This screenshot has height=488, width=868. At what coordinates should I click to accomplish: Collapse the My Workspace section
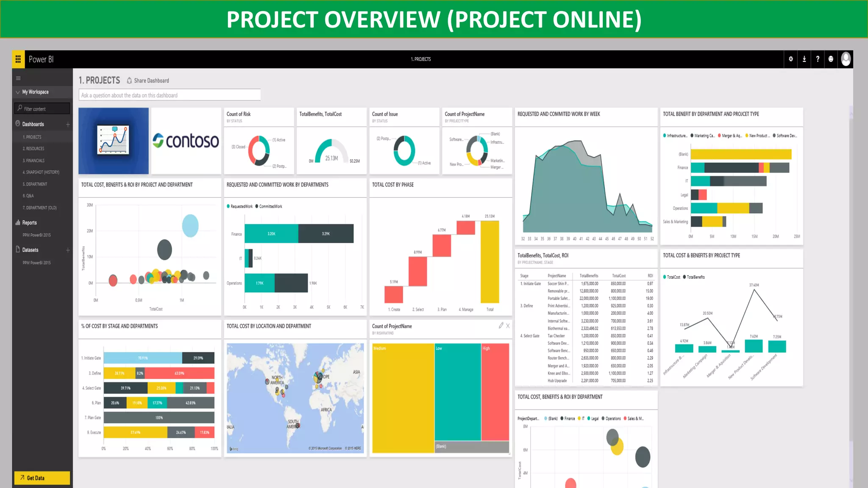point(18,92)
